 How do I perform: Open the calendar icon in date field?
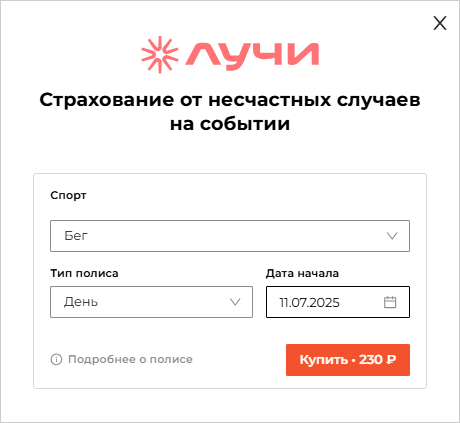click(390, 302)
